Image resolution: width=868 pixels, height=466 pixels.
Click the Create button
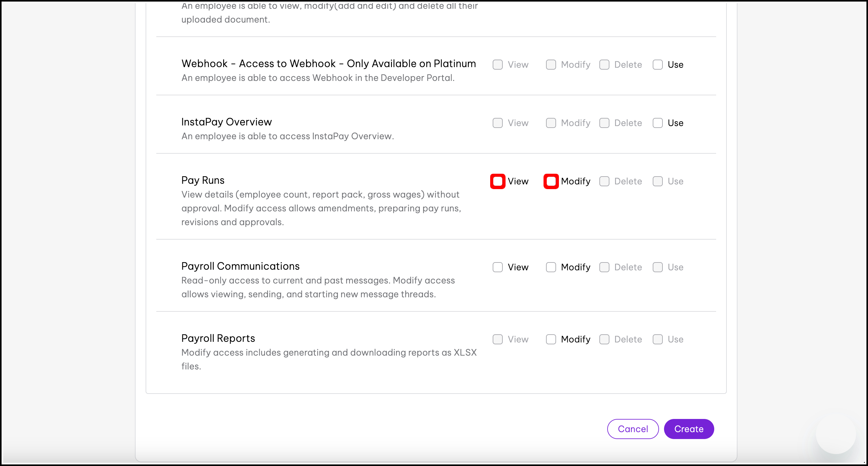click(x=689, y=429)
